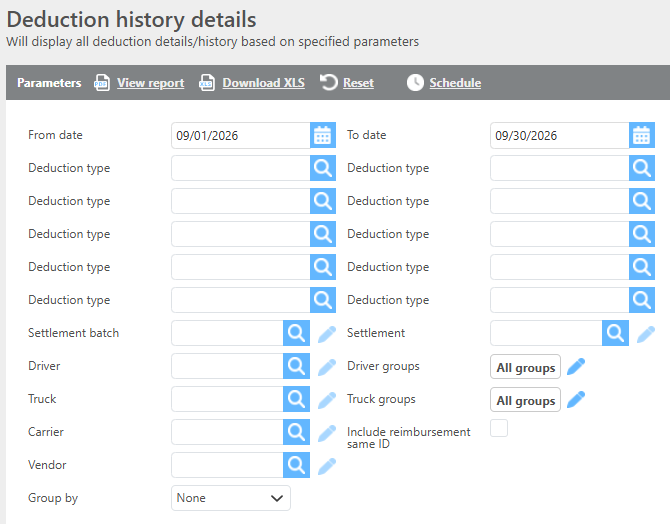The image size is (670, 524).
Task: Click the Vendor text field
Action: [x=227, y=465]
